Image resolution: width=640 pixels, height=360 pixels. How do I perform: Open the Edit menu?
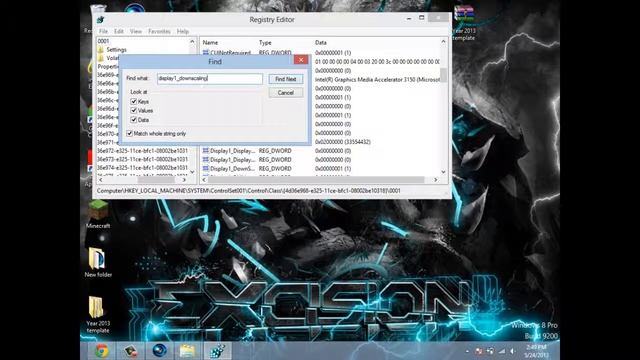(119, 31)
